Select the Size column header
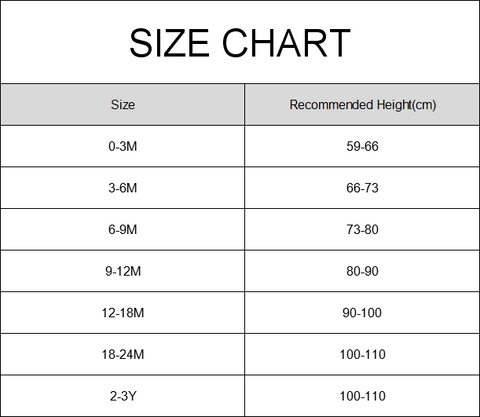Screen dimensions: 480x417 point(123,105)
